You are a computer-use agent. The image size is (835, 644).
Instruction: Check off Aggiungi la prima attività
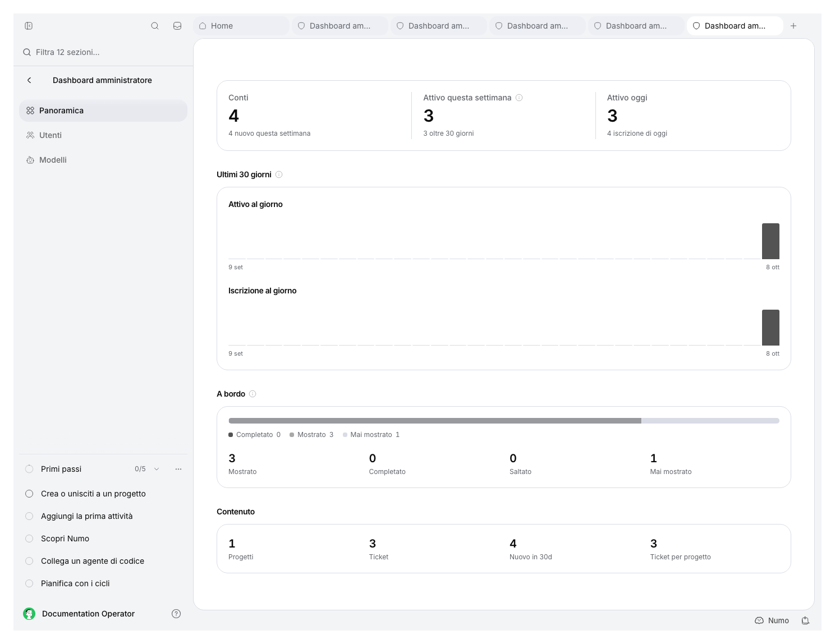29,516
